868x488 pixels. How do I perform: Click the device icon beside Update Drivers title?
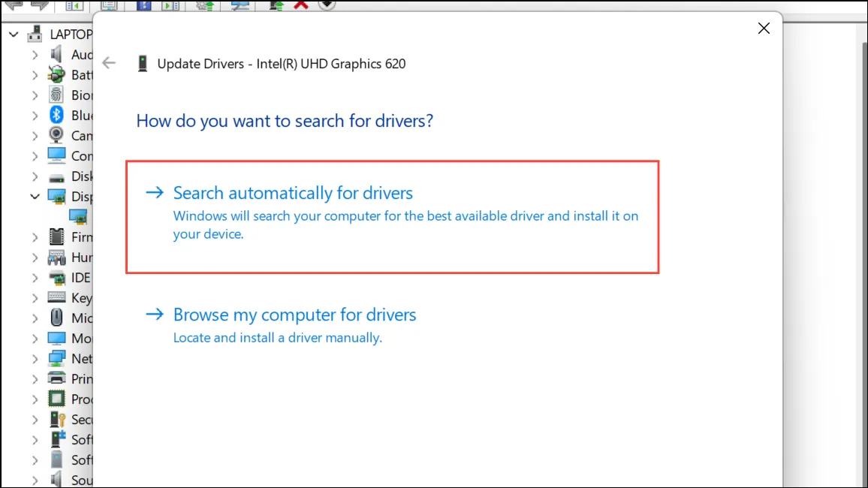click(x=142, y=64)
